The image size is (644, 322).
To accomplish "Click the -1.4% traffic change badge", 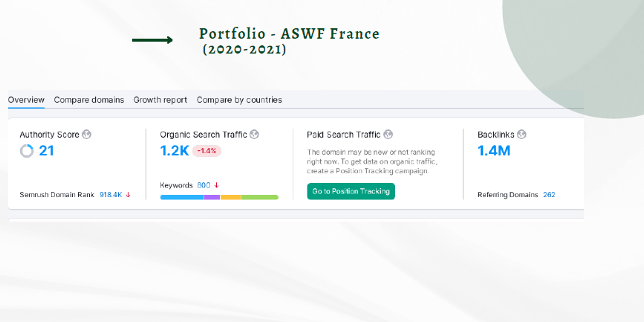I will (x=207, y=151).
